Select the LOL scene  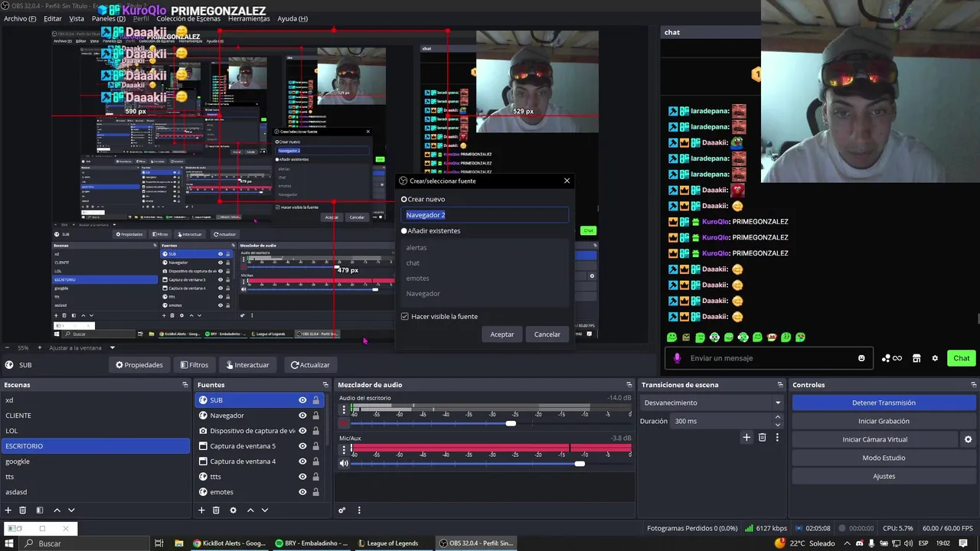point(95,431)
